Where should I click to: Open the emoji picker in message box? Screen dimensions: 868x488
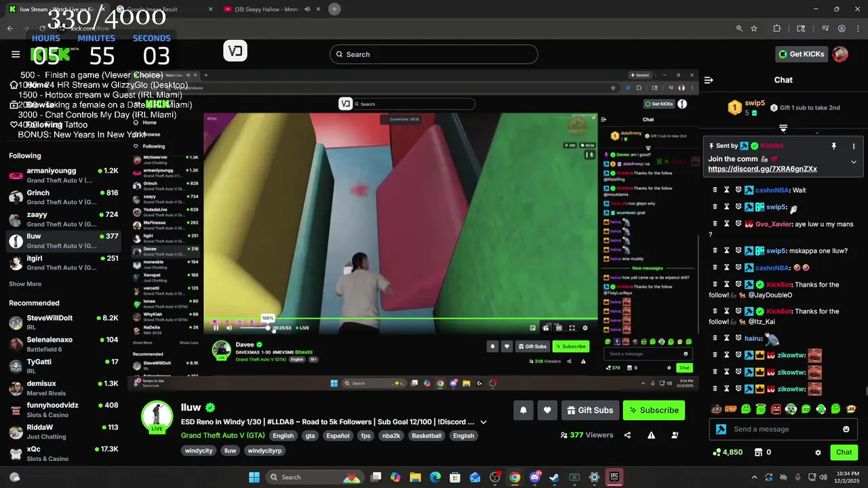(x=846, y=429)
